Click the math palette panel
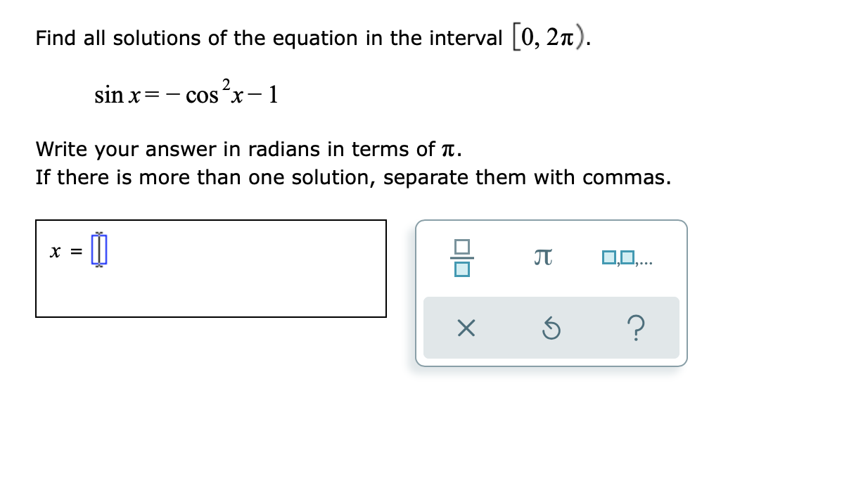 pyautogui.click(x=551, y=292)
